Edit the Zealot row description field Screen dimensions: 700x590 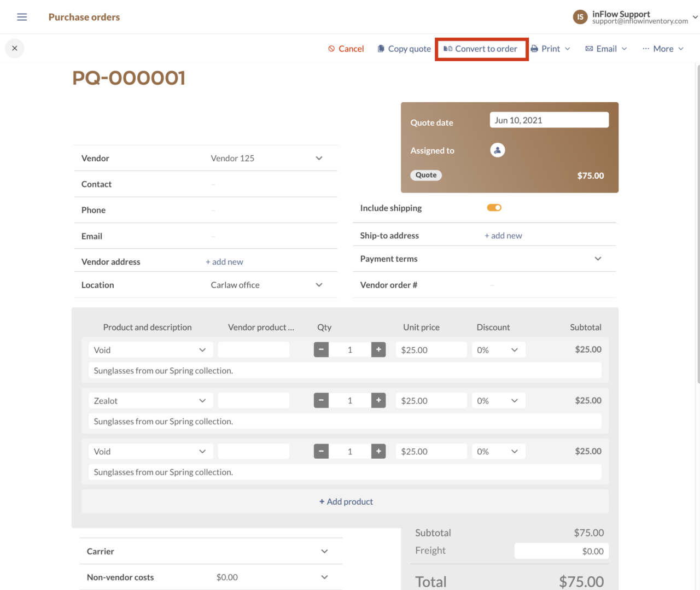345,421
